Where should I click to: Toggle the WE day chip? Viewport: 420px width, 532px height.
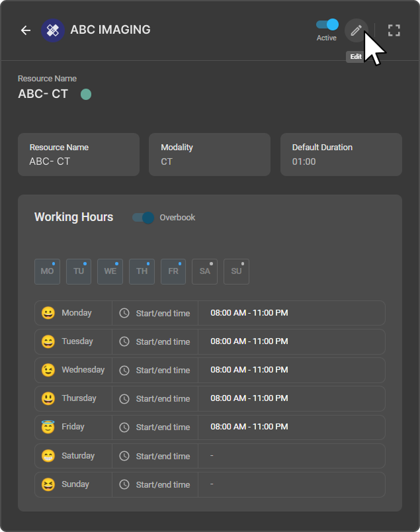point(110,271)
